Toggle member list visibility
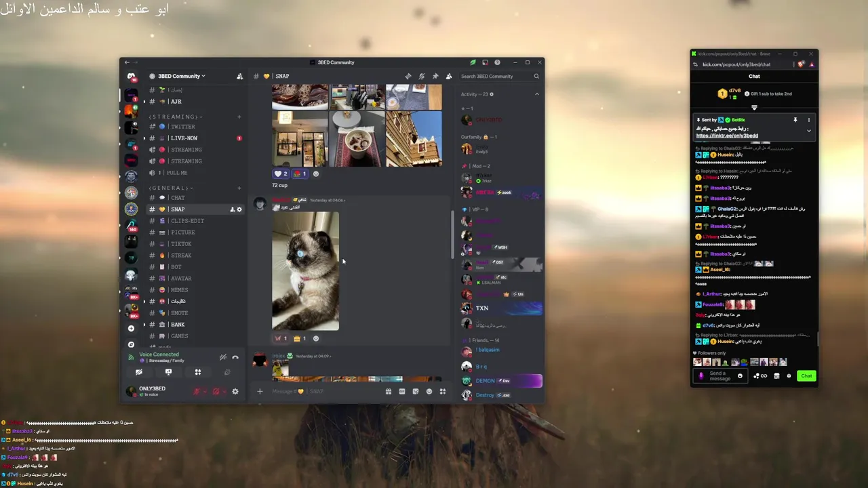The height and width of the screenshot is (488, 868). click(x=448, y=76)
